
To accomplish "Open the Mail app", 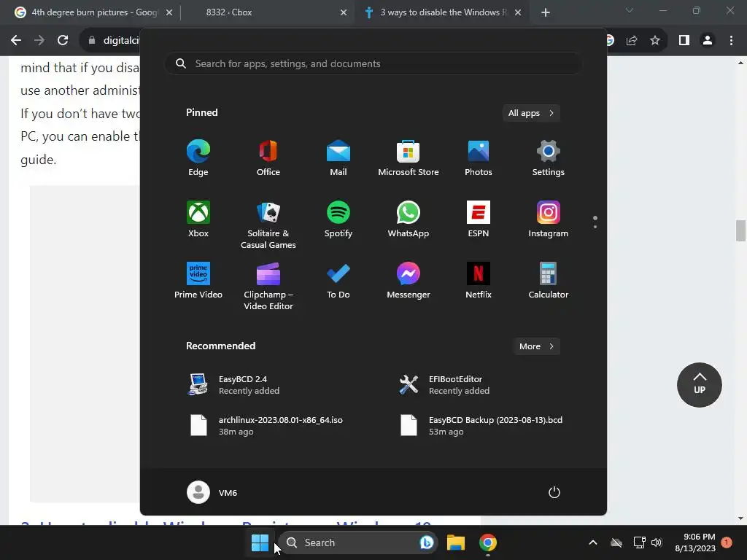I will (338, 158).
